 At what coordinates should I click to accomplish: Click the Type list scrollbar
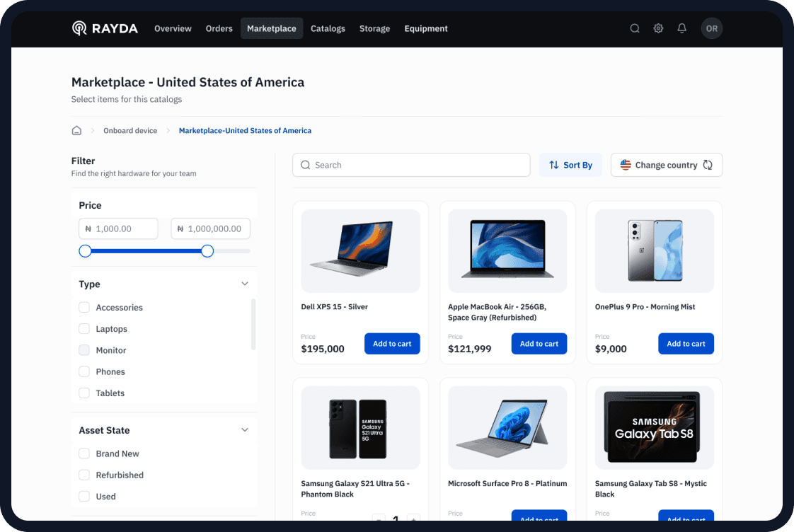[x=253, y=325]
